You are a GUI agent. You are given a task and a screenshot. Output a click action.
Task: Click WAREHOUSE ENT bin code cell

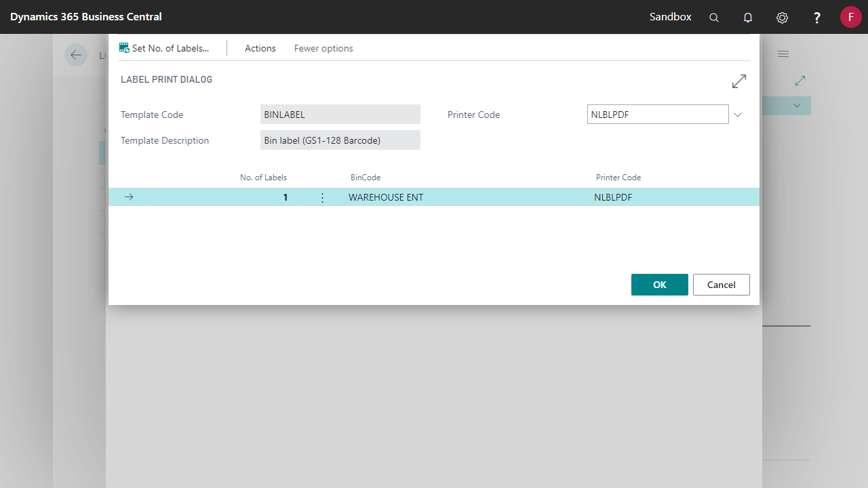point(386,197)
